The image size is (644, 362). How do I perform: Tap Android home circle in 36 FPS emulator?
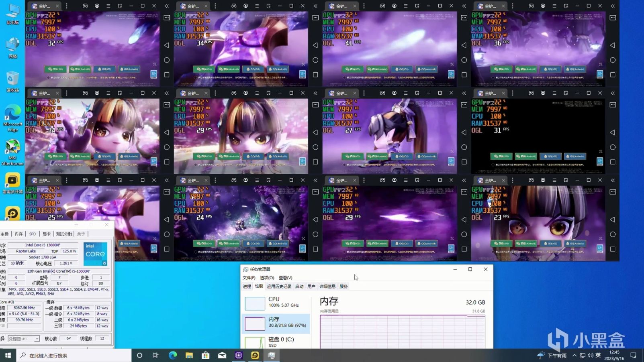(x=613, y=60)
